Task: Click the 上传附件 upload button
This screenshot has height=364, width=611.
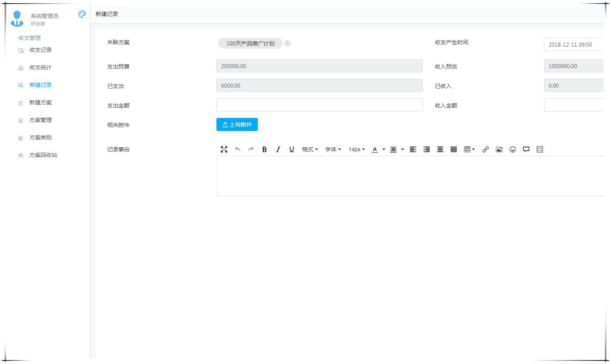Action: point(237,125)
